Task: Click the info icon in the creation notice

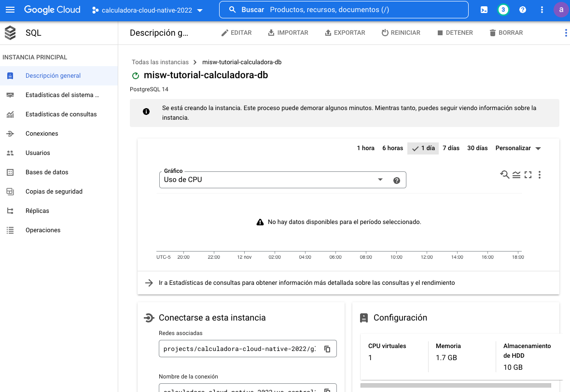Action: 146,111
